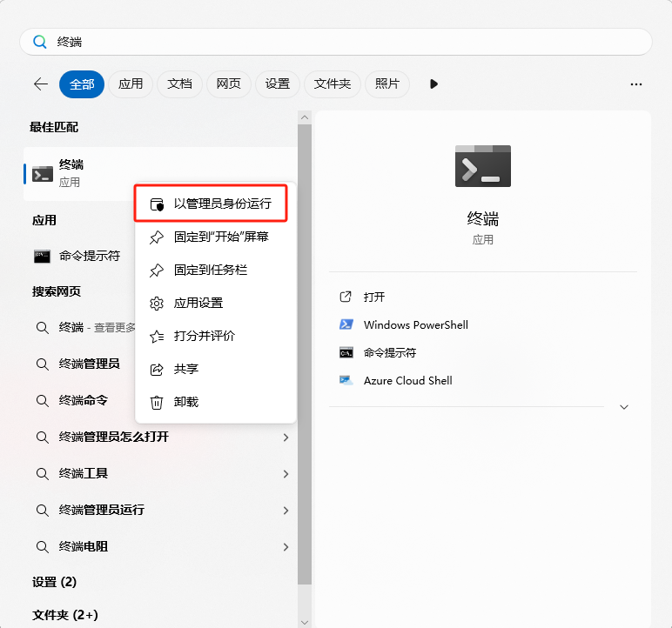Click the Azure Cloud Shell icon
672x628 pixels.
tap(346, 380)
